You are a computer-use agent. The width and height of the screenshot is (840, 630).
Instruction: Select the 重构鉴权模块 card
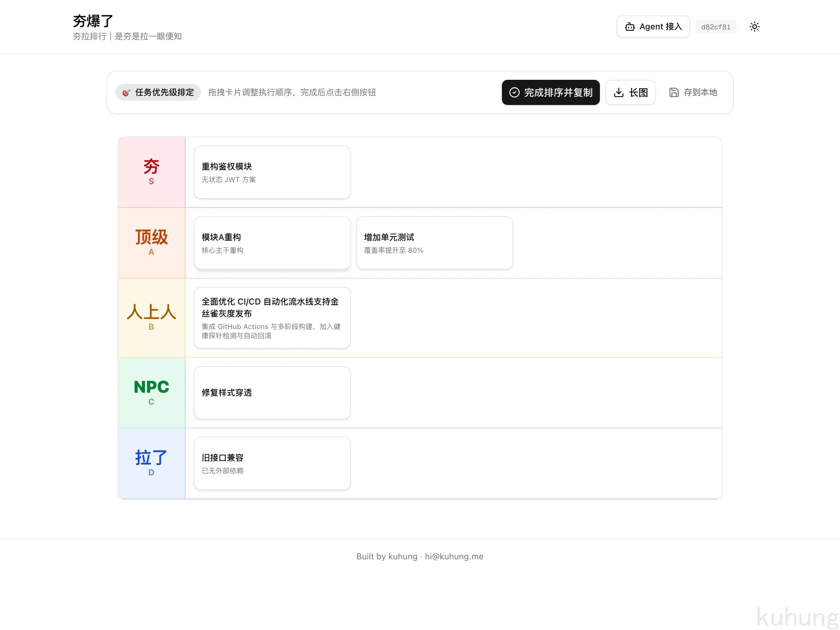coord(272,172)
